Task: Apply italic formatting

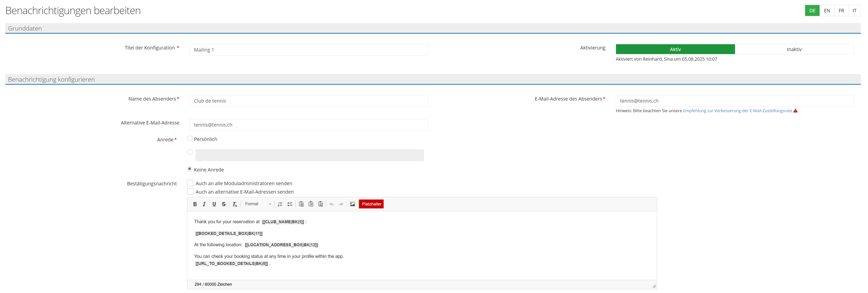Action: 204,204
